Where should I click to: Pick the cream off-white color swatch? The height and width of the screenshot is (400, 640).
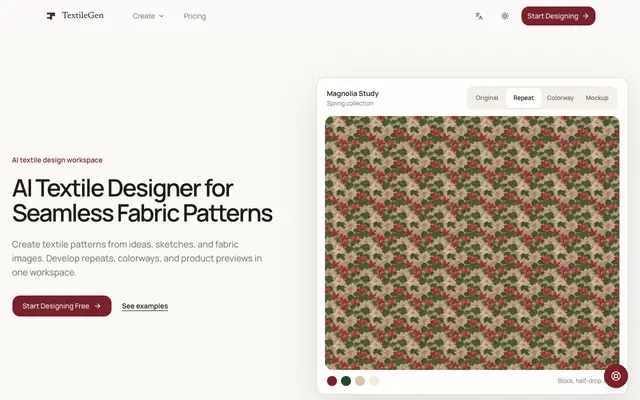(x=374, y=381)
